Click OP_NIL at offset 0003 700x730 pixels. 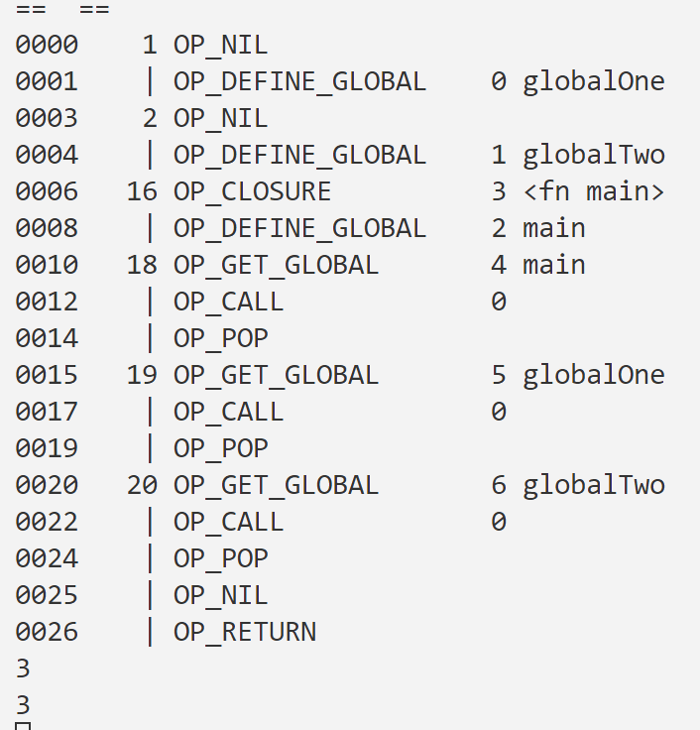tap(221, 118)
